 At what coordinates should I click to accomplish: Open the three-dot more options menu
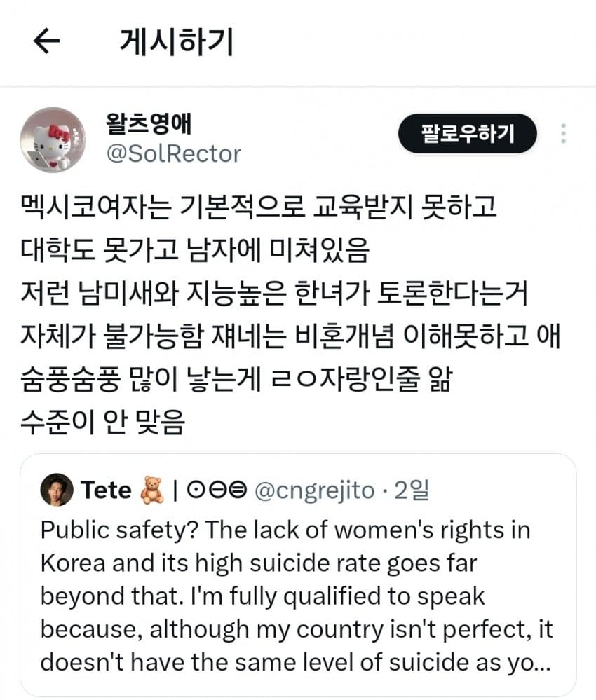point(564,133)
